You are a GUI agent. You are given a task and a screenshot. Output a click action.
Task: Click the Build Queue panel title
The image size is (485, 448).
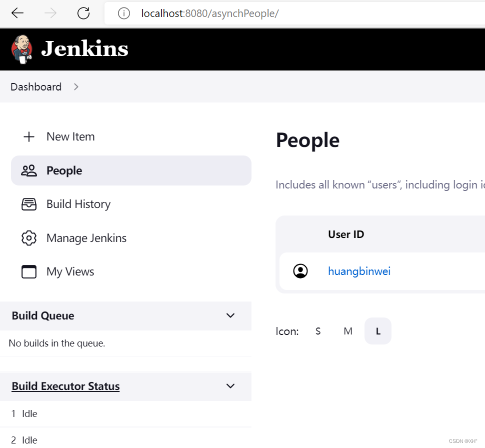43,315
